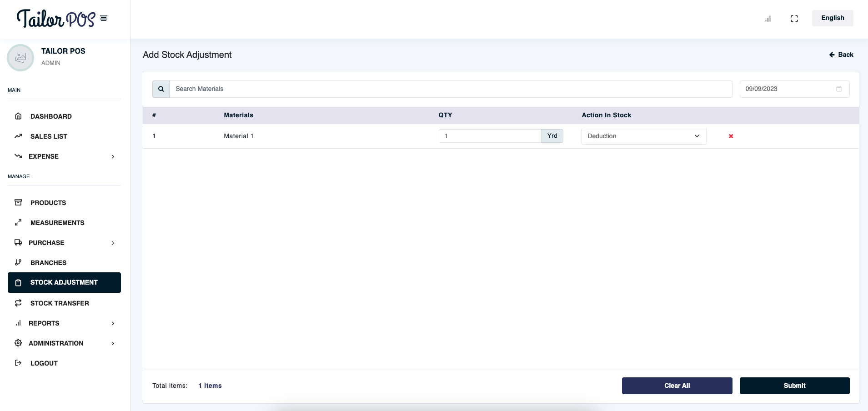Expand the Administration menu
The height and width of the screenshot is (411, 868).
(x=113, y=343)
